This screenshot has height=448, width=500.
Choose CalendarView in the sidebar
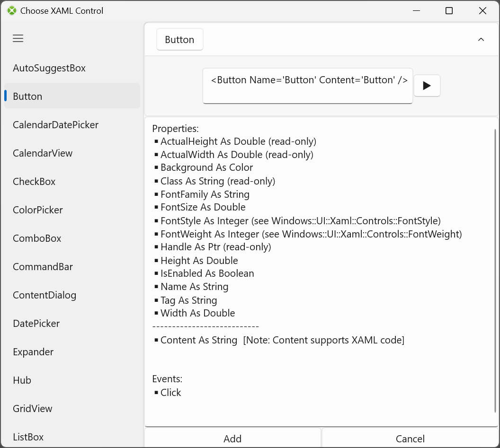43,153
